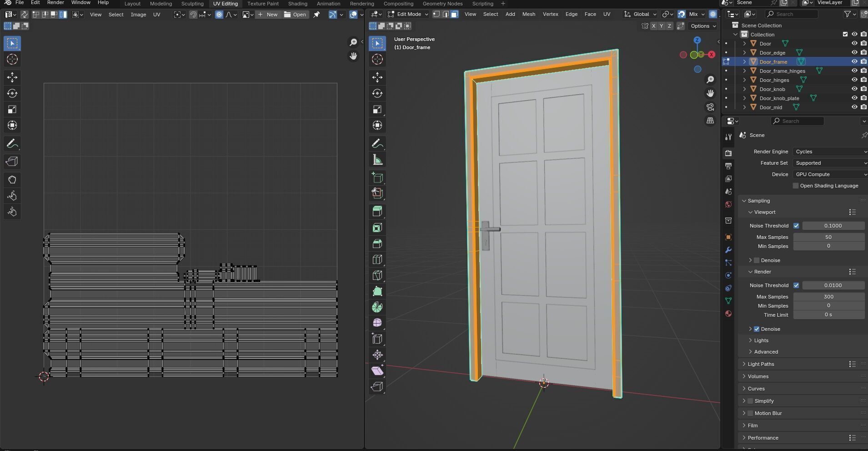868x451 pixels.
Task: Click the outliner search field
Action: click(791, 14)
